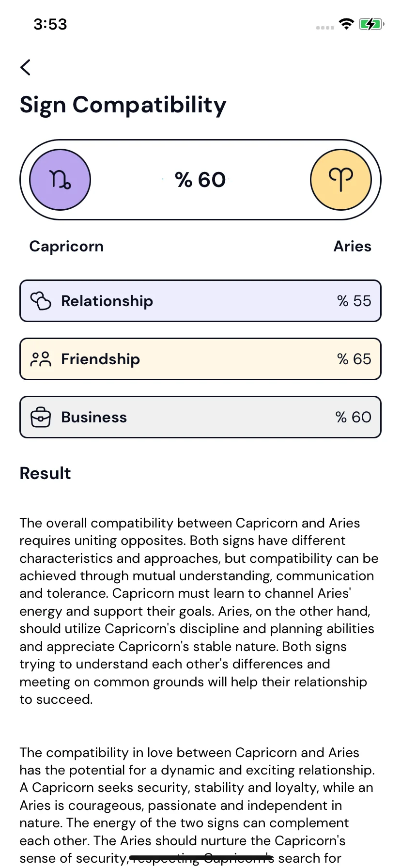Click the people icon beside Friendship
401x868 pixels.
(x=41, y=359)
